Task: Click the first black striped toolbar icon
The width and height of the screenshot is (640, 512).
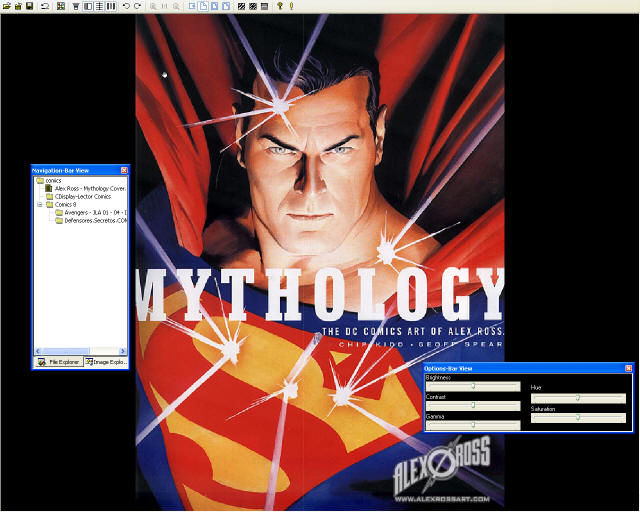Action: click(242, 6)
